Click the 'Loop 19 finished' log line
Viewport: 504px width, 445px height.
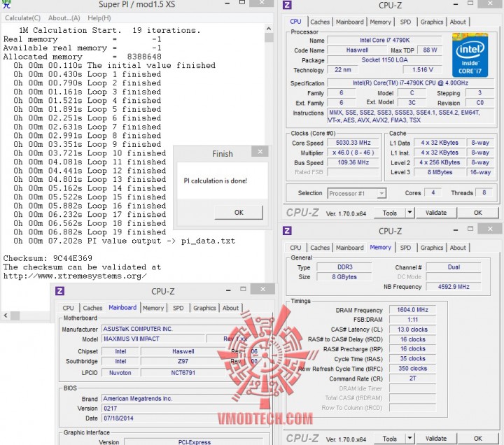click(x=90, y=232)
